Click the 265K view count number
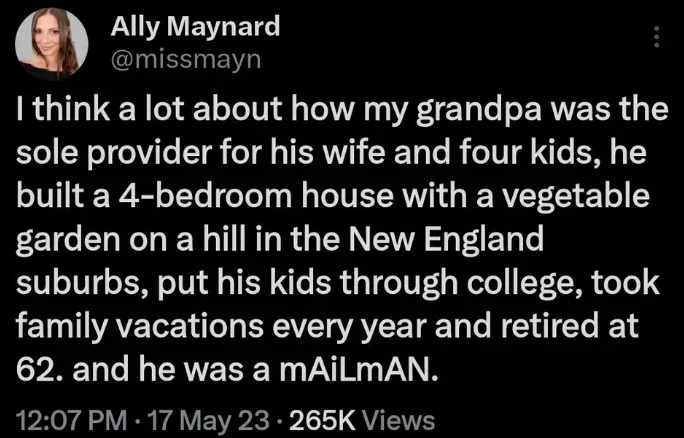 coord(323,421)
